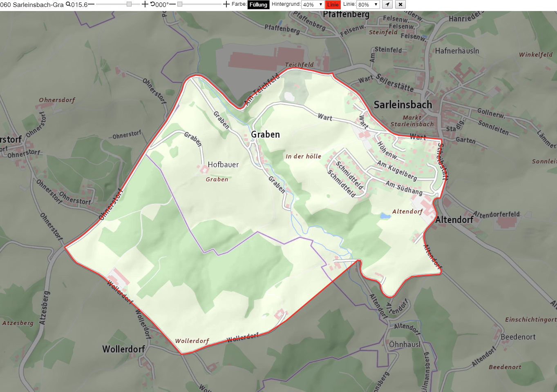
Task: Increase zoom with the plus icon
Action: click(x=145, y=4)
